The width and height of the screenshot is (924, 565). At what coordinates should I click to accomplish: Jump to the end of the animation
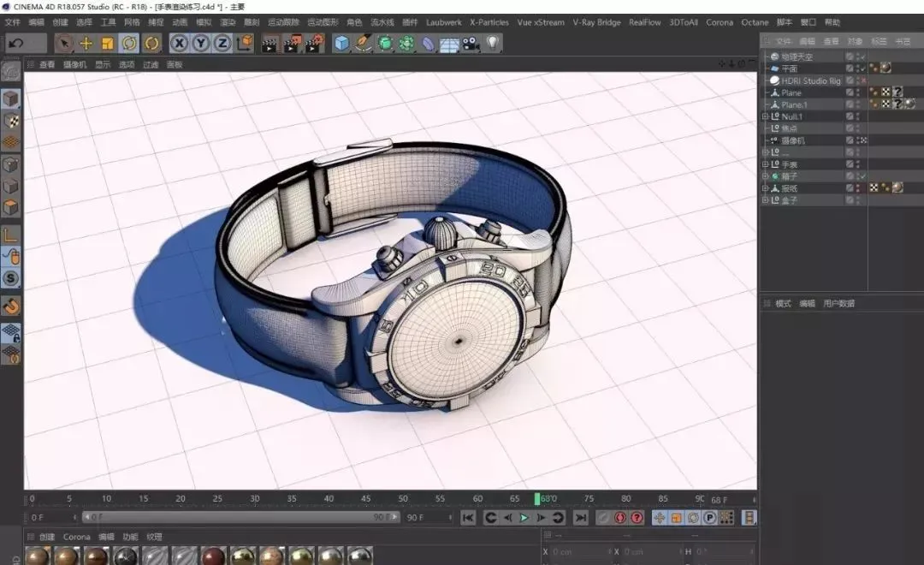click(581, 518)
